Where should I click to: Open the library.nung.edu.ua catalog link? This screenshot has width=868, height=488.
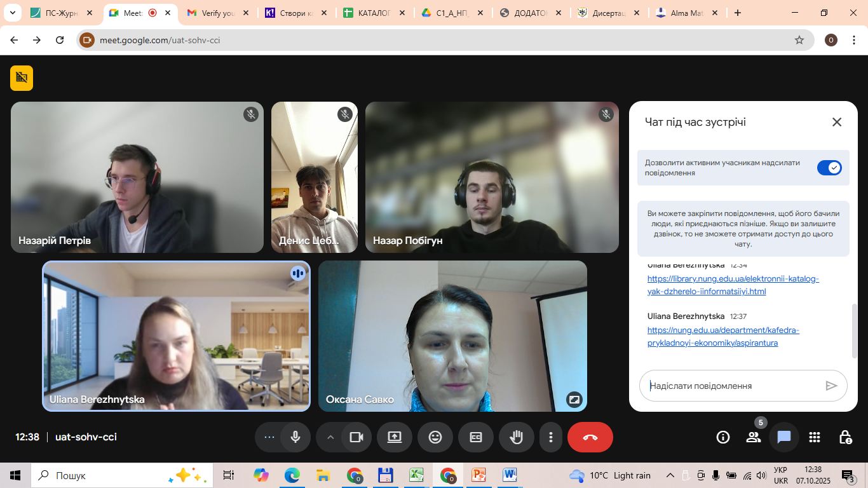point(733,285)
